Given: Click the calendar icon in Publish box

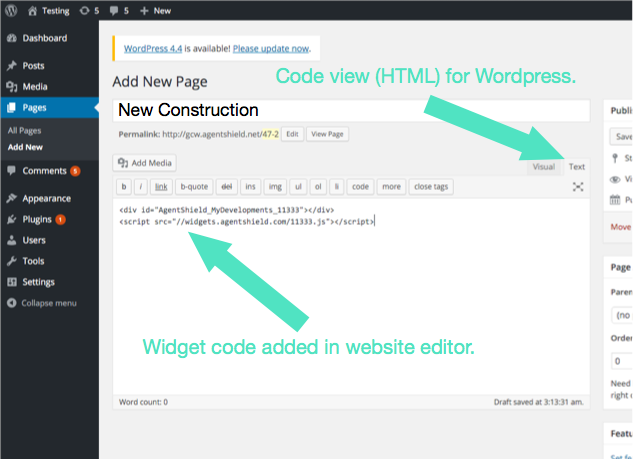Looking at the screenshot, I should [614, 199].
